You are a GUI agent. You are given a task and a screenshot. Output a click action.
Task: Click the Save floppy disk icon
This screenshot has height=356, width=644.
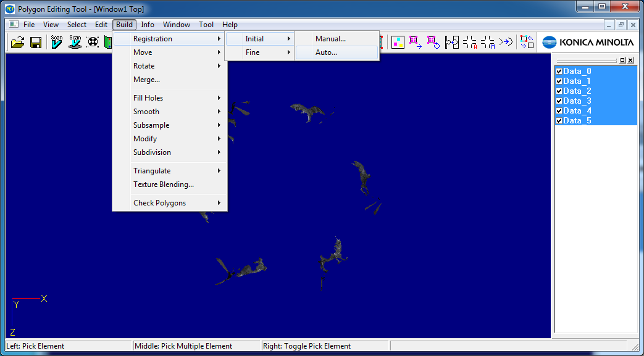[36, 42]
